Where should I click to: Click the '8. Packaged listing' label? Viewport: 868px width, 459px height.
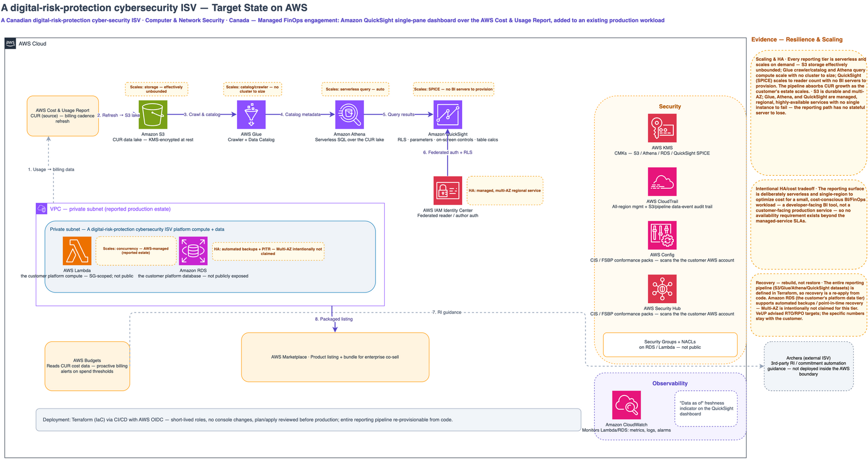[334, 319]
